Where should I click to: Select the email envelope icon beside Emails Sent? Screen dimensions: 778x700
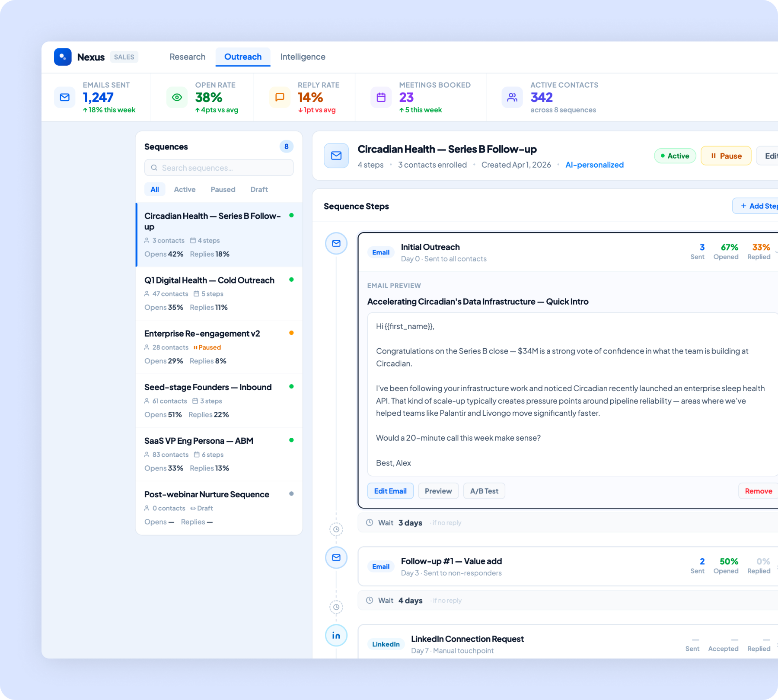click(64, 97)
